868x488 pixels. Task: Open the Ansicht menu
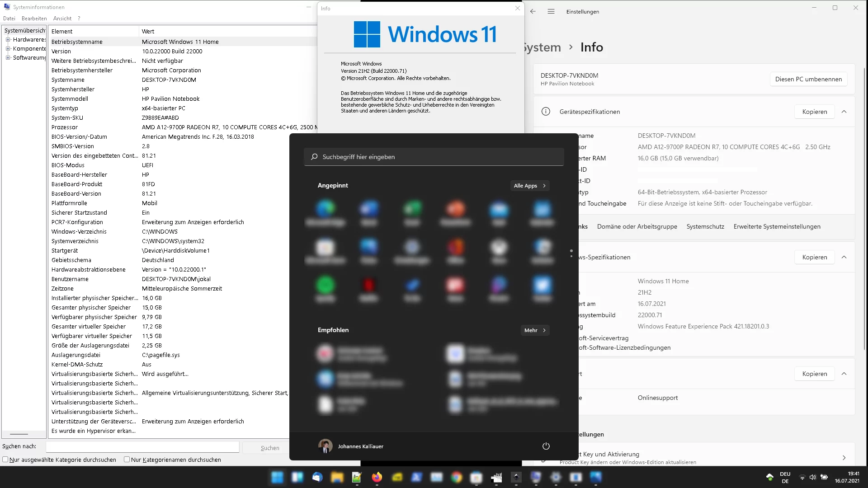62,19
